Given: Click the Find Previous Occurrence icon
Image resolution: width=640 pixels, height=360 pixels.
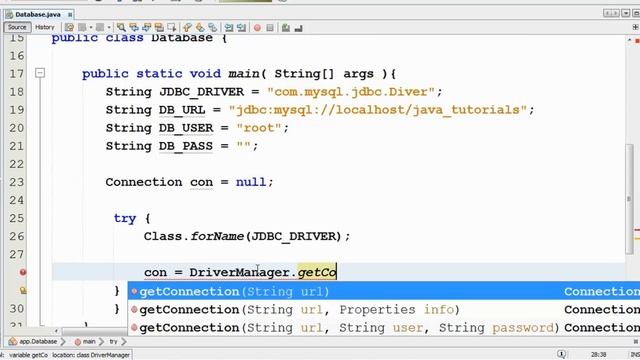Looking at the screenshot, I should pos(134,28).
